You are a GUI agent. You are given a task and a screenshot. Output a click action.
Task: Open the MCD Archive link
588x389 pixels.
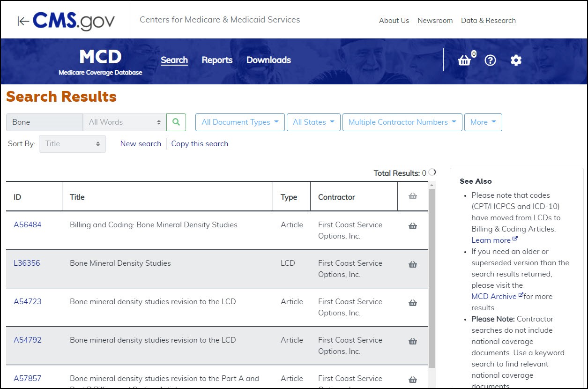[x=494, y=296]
